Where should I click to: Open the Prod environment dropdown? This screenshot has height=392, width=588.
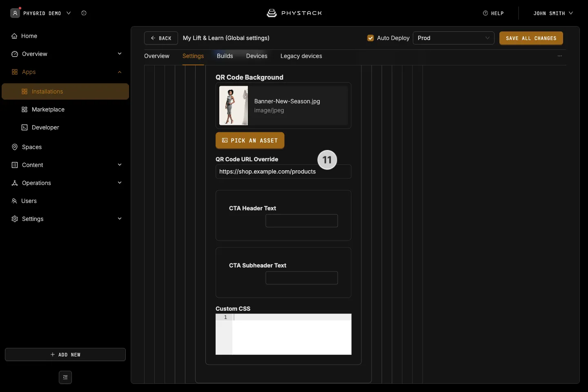click(454, 38)
